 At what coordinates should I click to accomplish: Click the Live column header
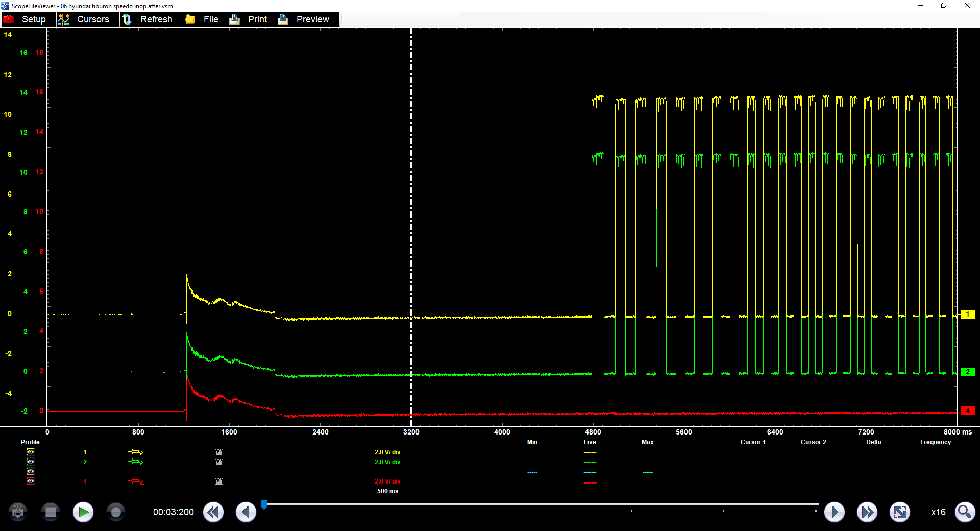point(590,442)
